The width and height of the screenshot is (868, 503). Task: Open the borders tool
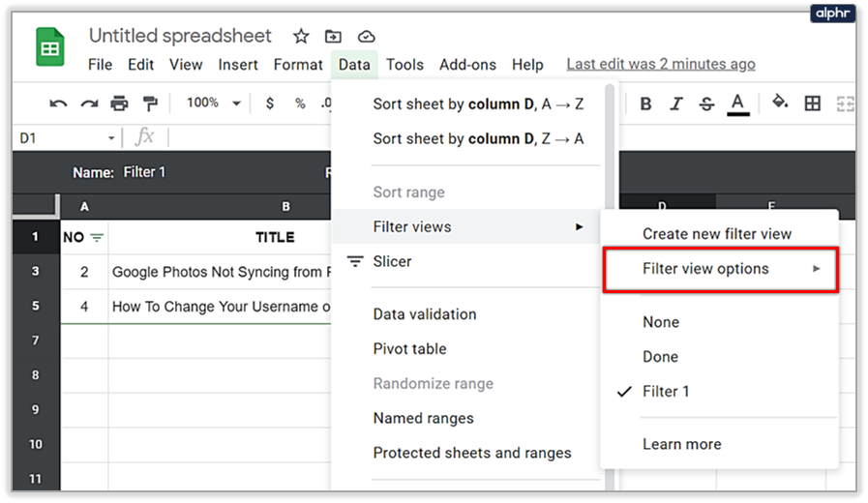pyautogui.click(x=813, y=104)
